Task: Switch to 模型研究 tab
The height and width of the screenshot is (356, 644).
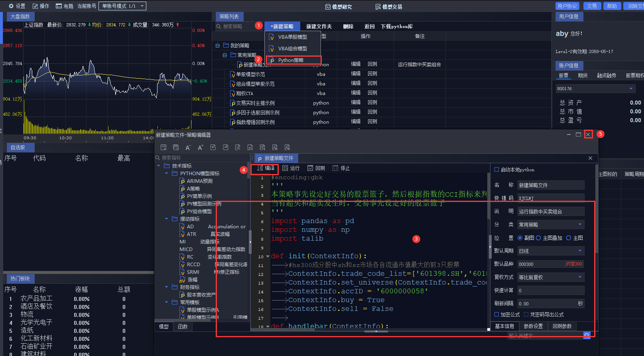Action: 338,7
